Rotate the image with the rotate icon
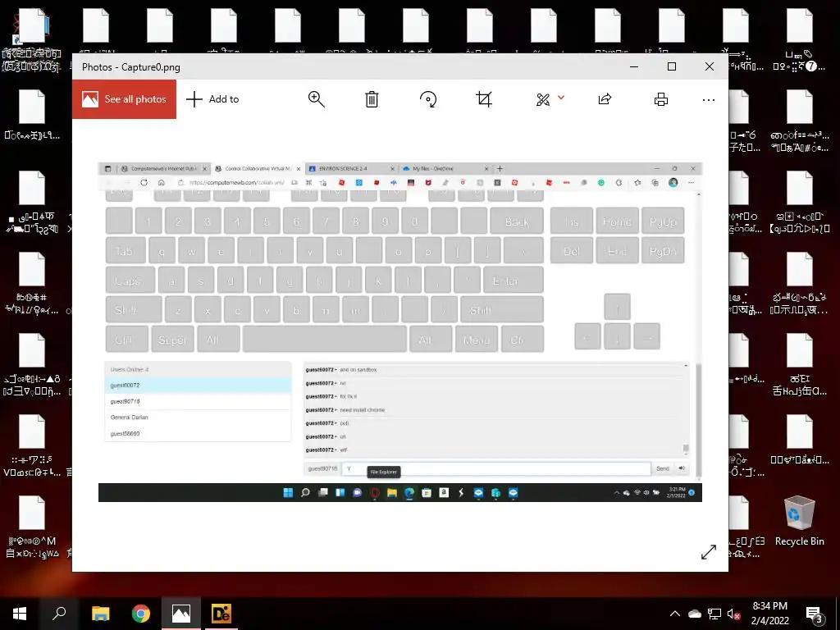Image resolution: width=840 pixels, height=630 pixels. [428, 99]
